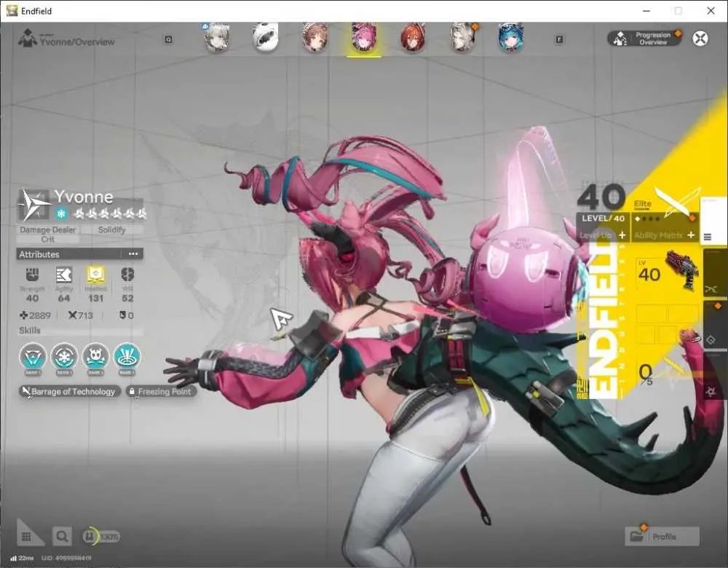Toggle the pill-shaped switch beside the magnifier
Viewport: 728px width, 568px height.
tap(100, 537)
